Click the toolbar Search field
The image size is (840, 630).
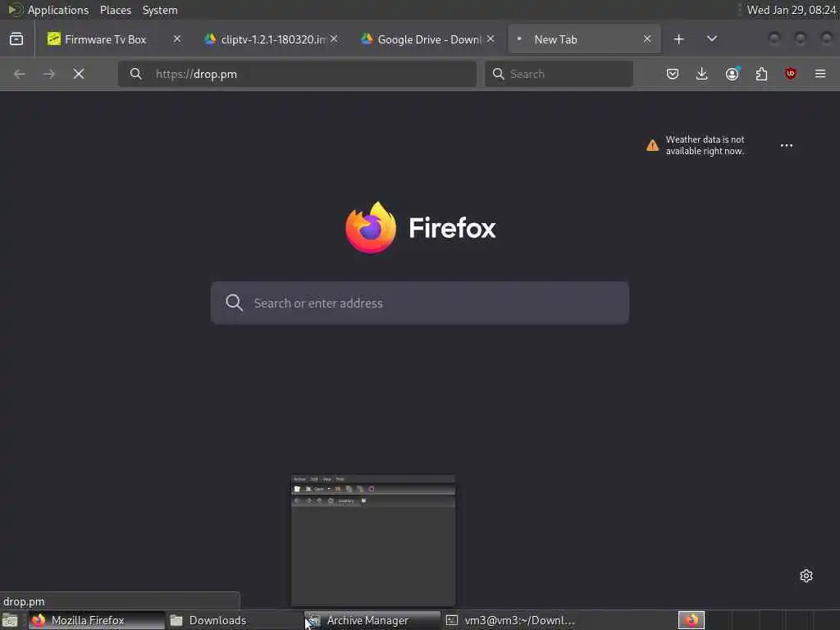click(x=559, y=74)
